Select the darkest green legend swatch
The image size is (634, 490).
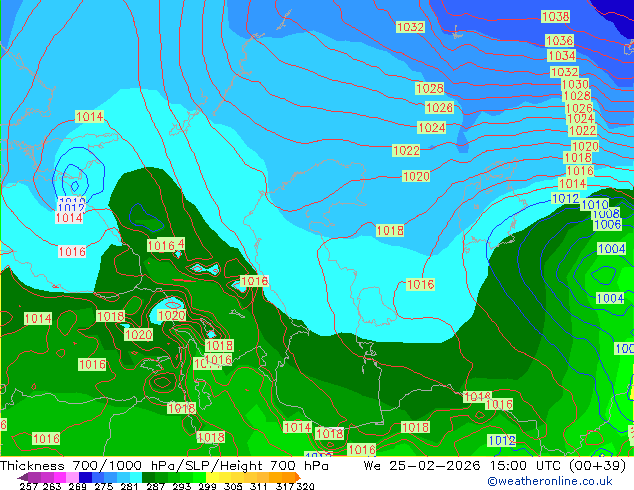pos(148,477)
